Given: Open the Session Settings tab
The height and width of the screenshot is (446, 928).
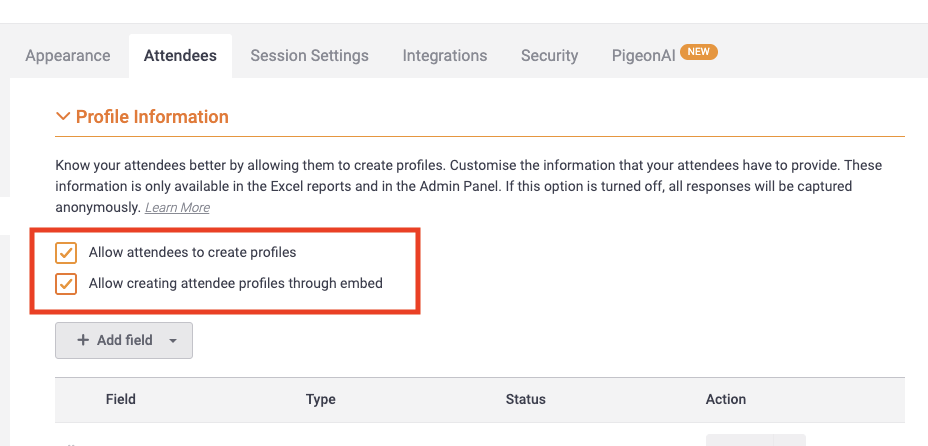Looking at the screenshot, I should pos(310,56).
